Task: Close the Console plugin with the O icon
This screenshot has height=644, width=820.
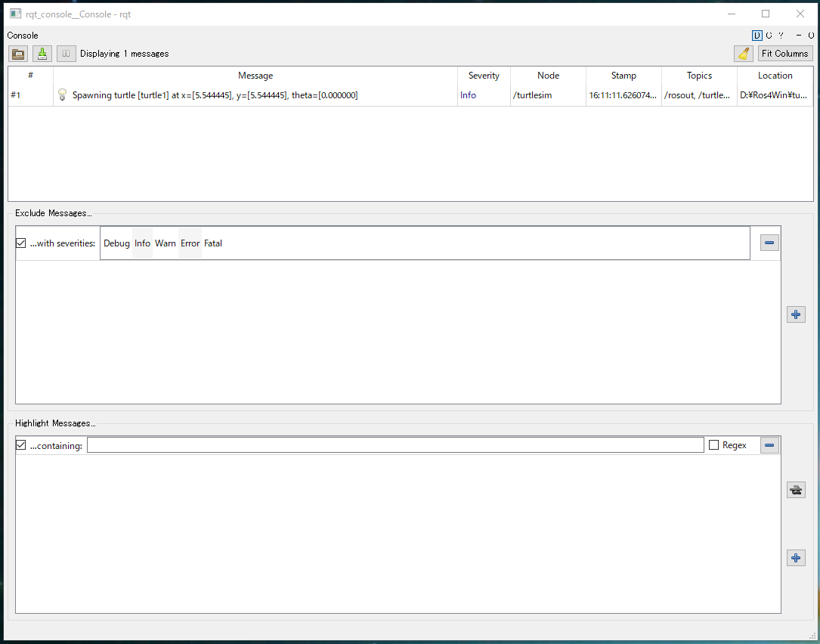Action: [x=811, y=36]
